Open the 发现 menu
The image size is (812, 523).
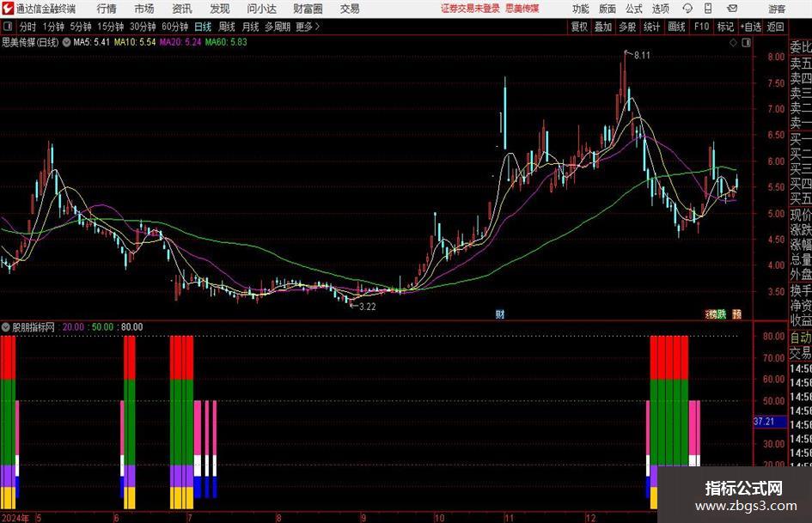pos(220,9)
